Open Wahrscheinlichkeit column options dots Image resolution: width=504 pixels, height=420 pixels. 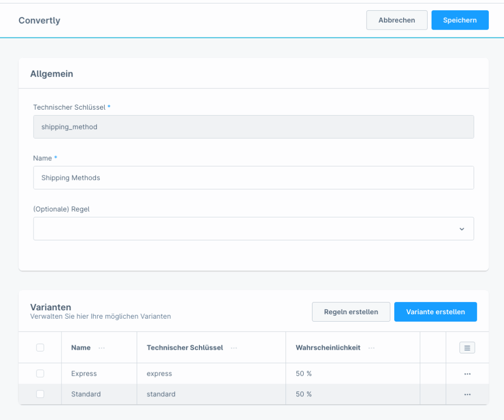tap(371, 348)
